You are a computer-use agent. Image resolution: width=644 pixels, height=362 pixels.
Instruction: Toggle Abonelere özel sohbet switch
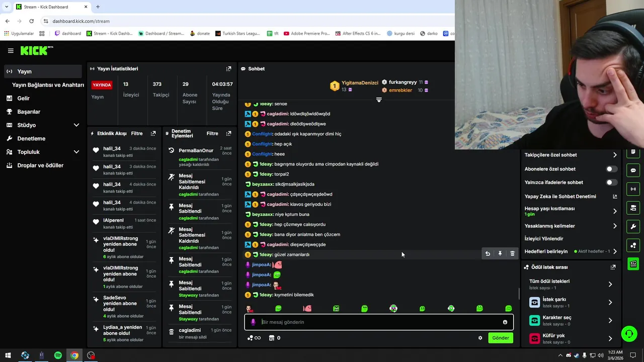[612, 169]
